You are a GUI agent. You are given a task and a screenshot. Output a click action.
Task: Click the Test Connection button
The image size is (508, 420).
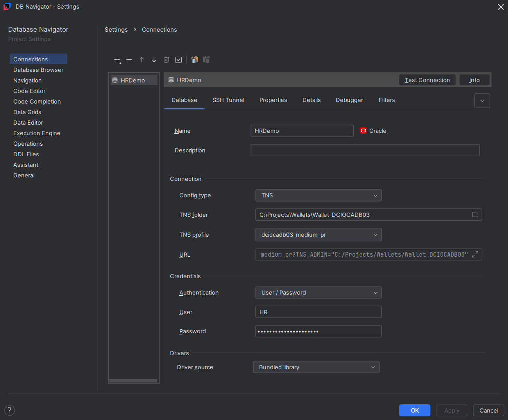(428, 80)
